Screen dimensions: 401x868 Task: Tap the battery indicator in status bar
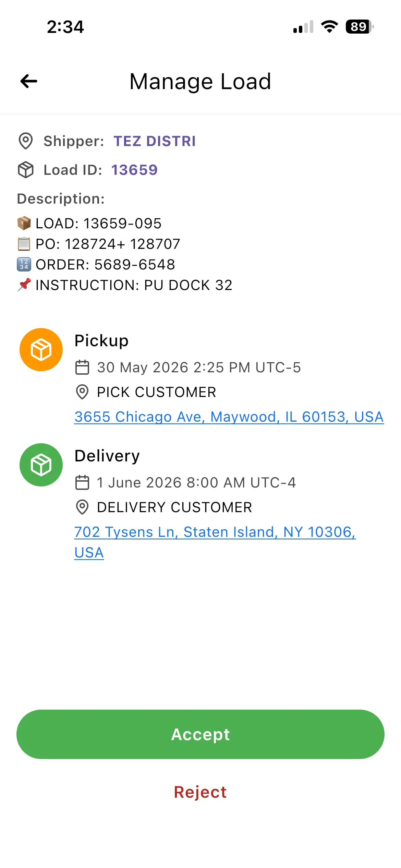tap(360, 27)
